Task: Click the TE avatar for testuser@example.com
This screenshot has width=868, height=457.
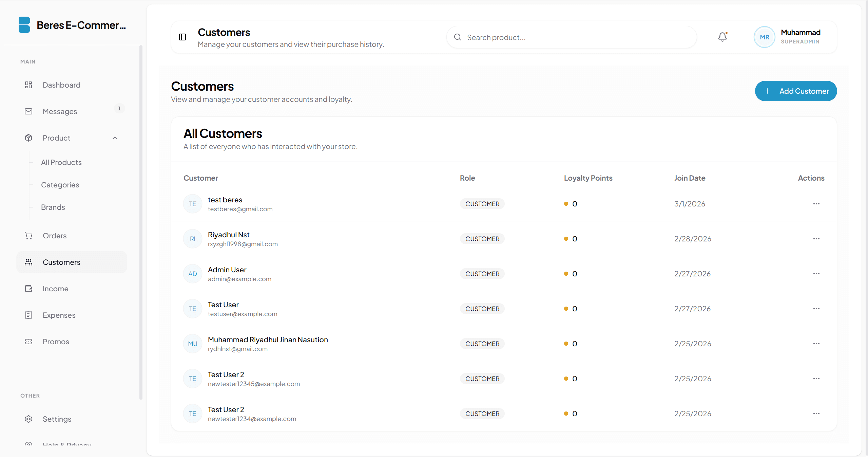Action: (193, 309)
